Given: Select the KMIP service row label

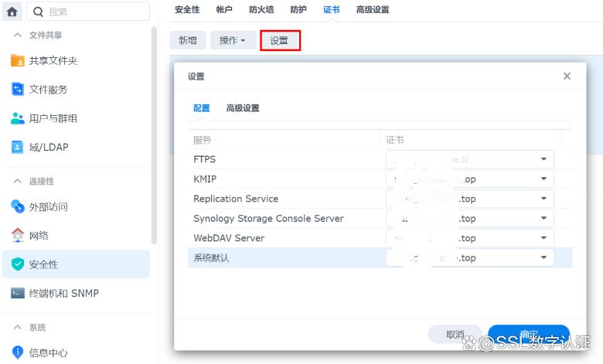Looking at the screenshot, I should tap(205, 179).
